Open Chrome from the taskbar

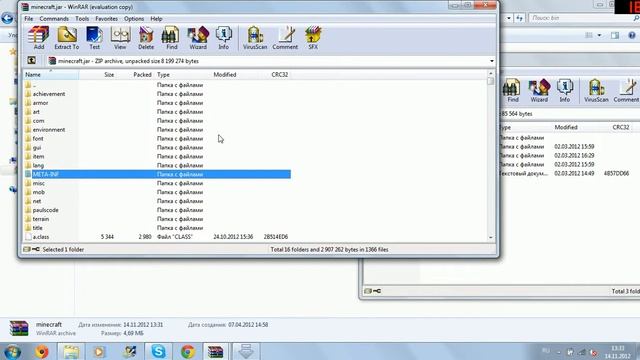pyautogui.click(x=188, y=351)
